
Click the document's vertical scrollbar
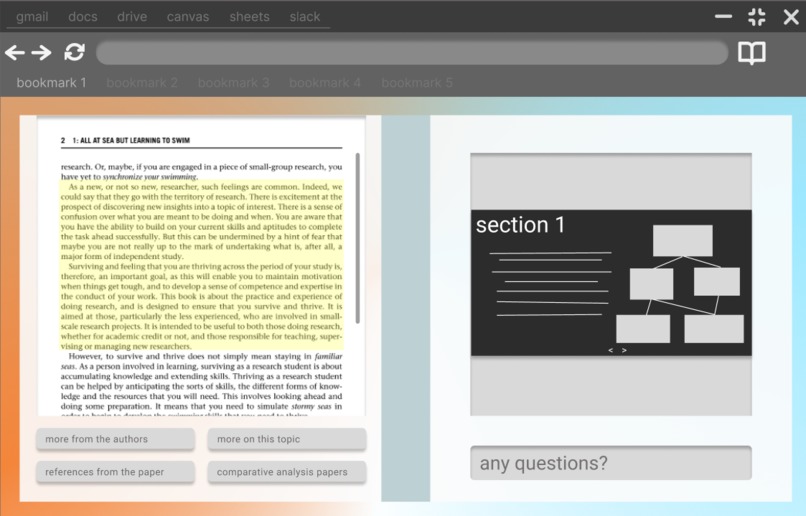coord(357,238)
